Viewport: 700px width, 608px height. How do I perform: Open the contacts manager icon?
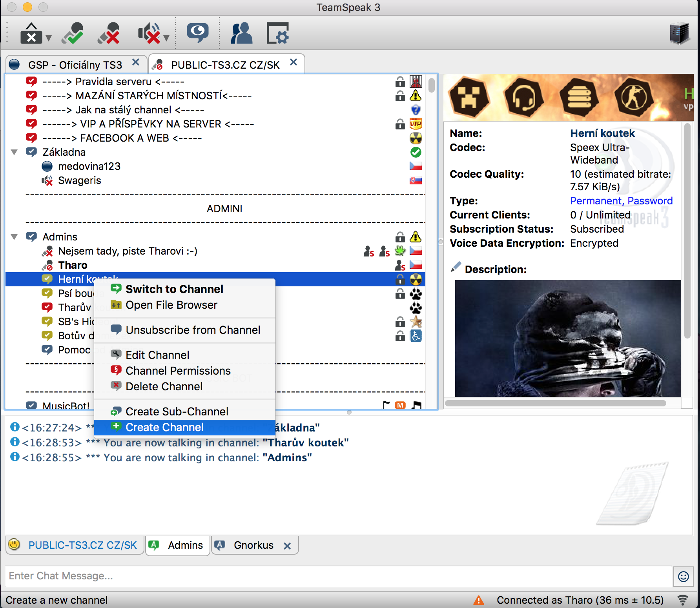241,33
